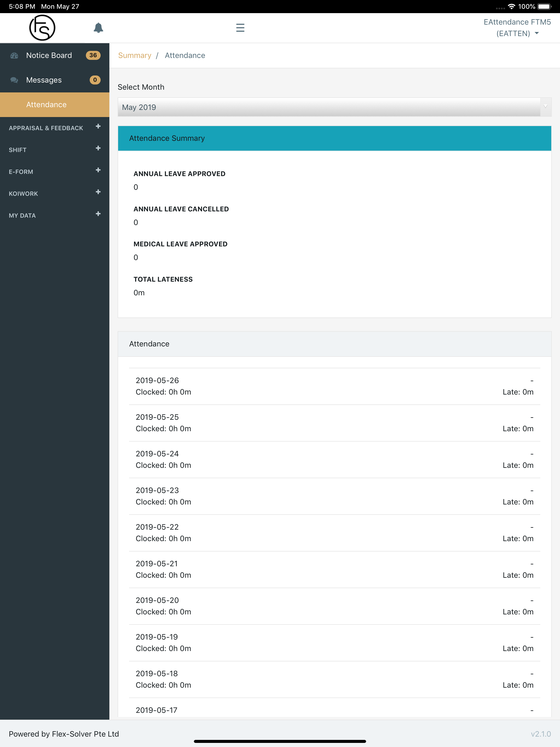Select attendance row 2019-05-17
Screen dimensions: 560x747
point(334,708)
